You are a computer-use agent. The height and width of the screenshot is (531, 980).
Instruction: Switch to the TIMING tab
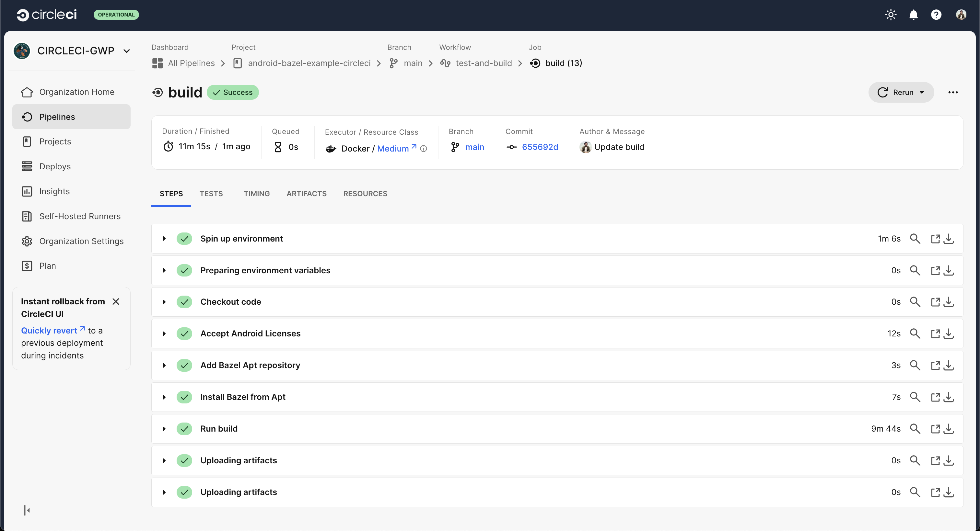tap(256, 194)
